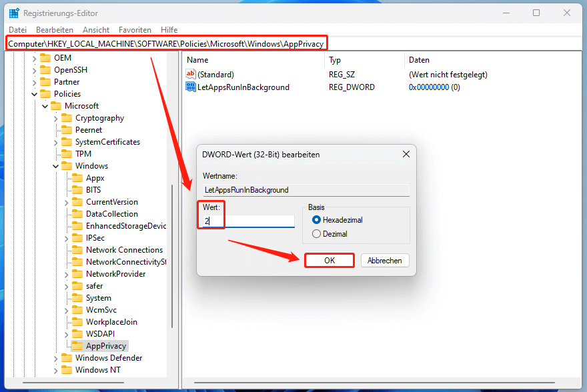Click the tree pane horizontal scrollbar
This screenshot has height=392, width=587.
pyautogui.click(x=73, y=383)
